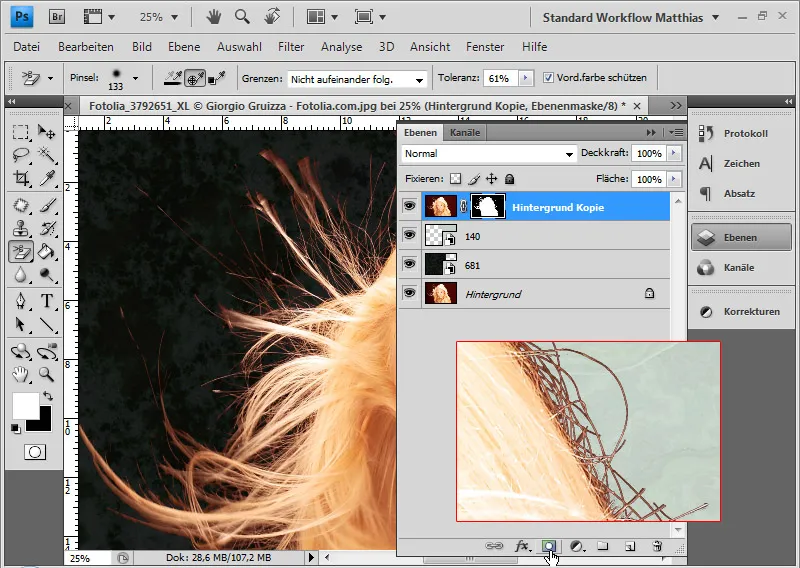Select sampling: once option
The height and width of the screenshot is (568, 800).
coord(195,78)
